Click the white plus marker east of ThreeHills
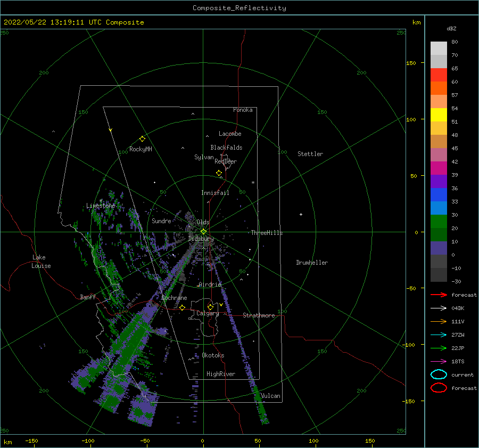This screenshot has width=479, height=448. coord(301,214)
